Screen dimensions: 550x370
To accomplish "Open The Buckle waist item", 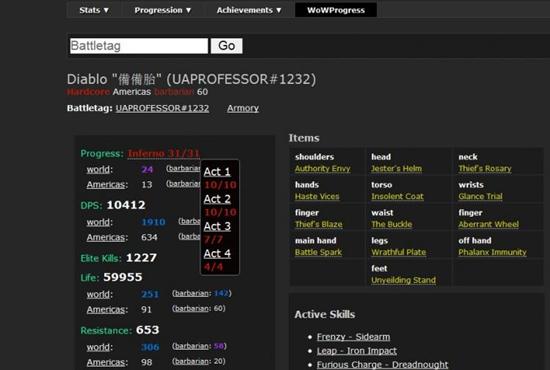I will [x=392, y=224].
